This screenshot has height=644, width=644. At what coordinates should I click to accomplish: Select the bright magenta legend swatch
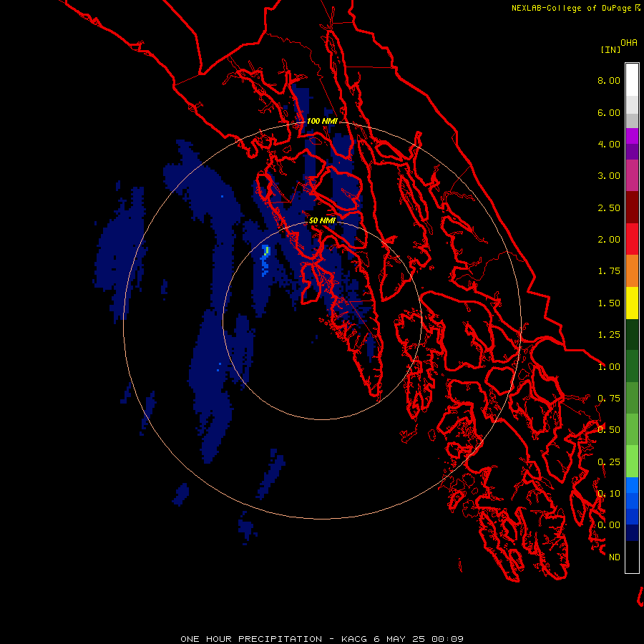point(632,136)
